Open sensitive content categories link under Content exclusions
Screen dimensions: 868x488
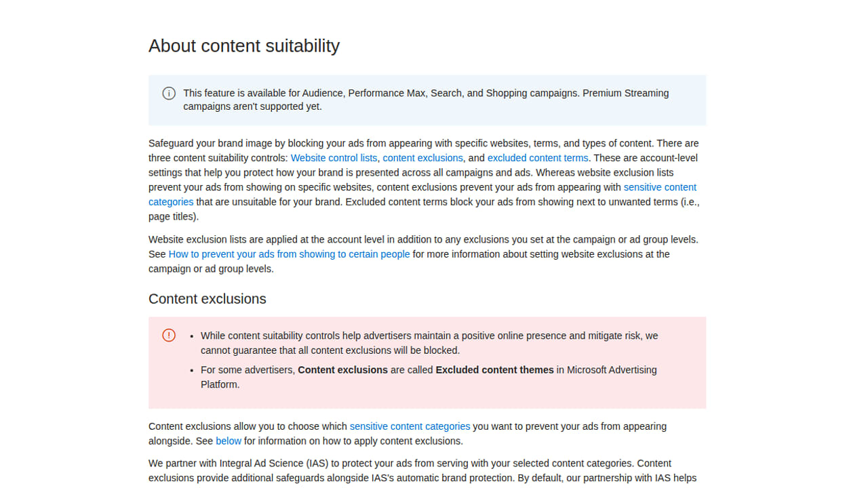pos(410,426)
